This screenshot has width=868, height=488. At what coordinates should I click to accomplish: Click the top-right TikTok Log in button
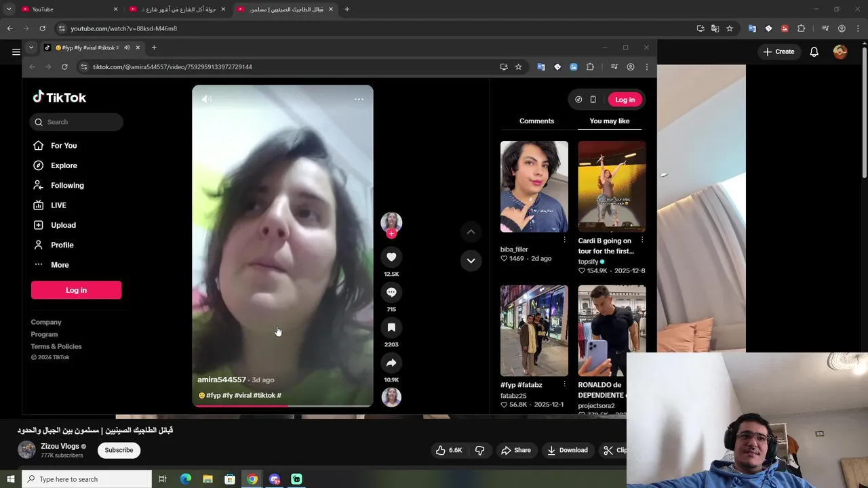pyautogui.click(x=625, y=100)
